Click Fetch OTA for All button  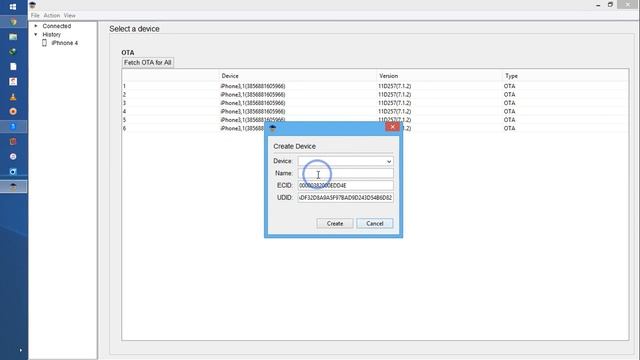[148, 62]
